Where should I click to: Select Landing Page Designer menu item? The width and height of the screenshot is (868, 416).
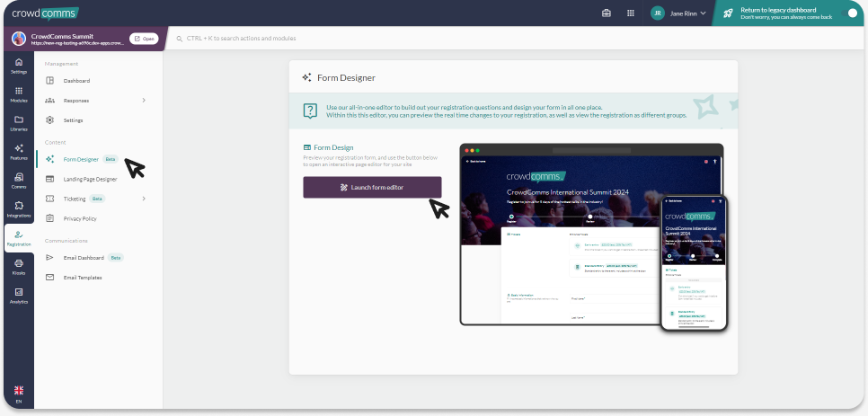pyautogui.click(x=90, y=179)
